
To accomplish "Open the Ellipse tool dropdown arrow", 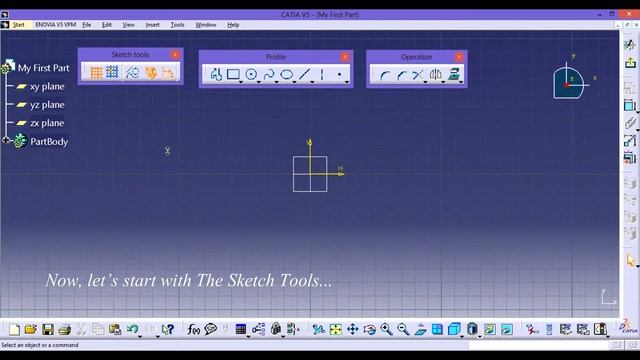I will click(x=295, y=82).
